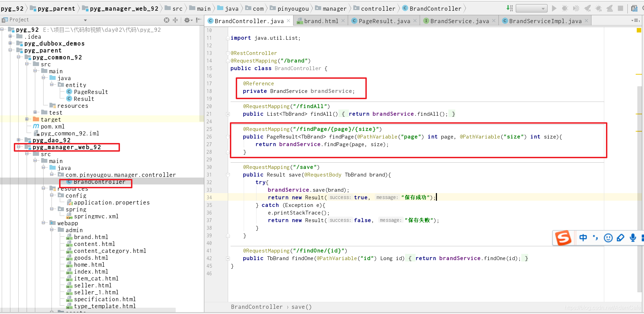Click the Sogou S logo icon

[x=563, y=238]
